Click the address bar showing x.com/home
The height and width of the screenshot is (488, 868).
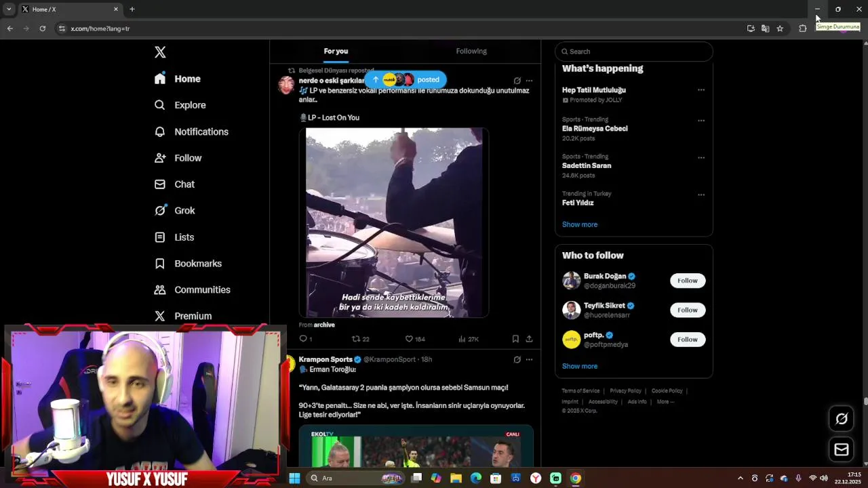(399, 28)
